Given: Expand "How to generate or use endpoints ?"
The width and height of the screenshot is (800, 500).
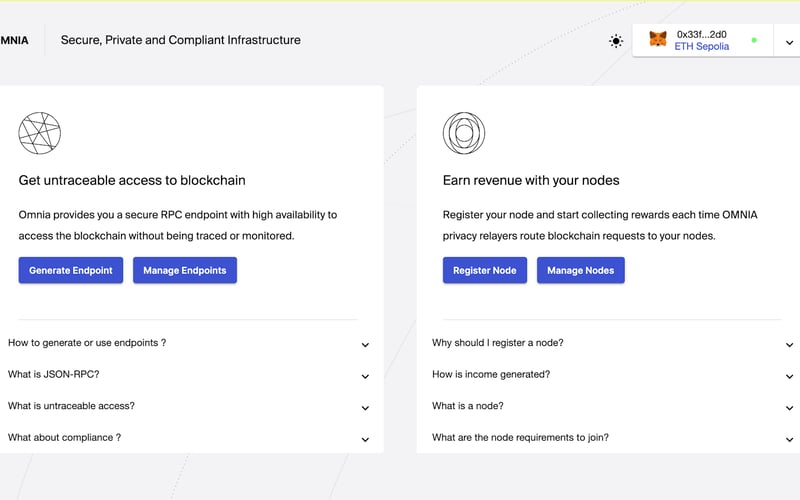Looking at the screenshot, I should (x=365, y=345).
